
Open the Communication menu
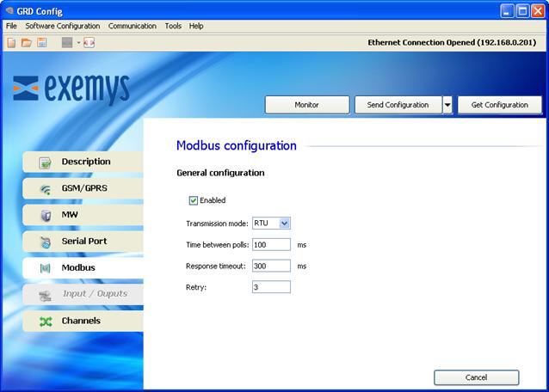[x=133, y=26]
